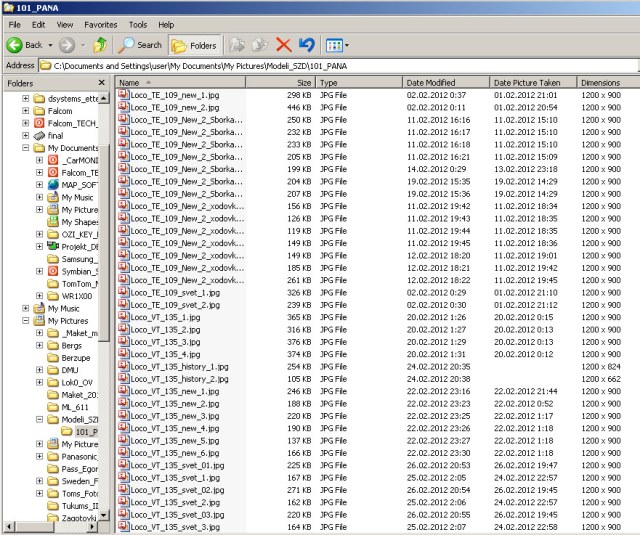Open the Search pane
Image resolution: width=640 pixels, height=535 pixels.
(x=140, y=45)
